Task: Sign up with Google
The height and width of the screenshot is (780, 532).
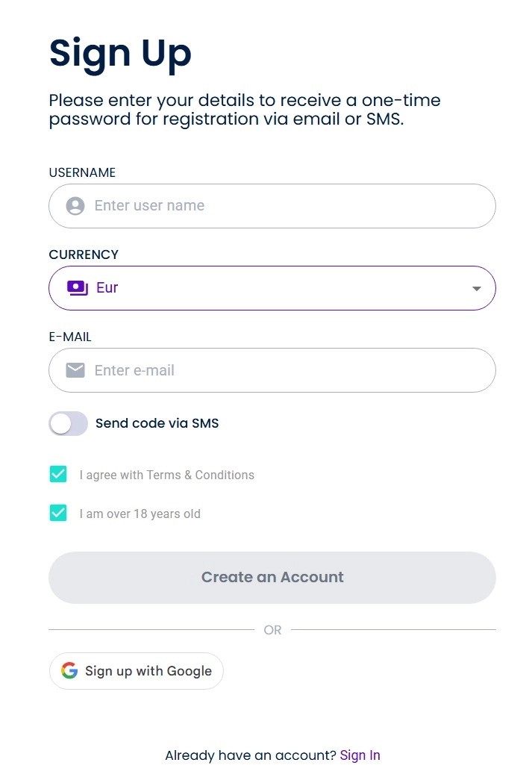Action: pos(136,670)
